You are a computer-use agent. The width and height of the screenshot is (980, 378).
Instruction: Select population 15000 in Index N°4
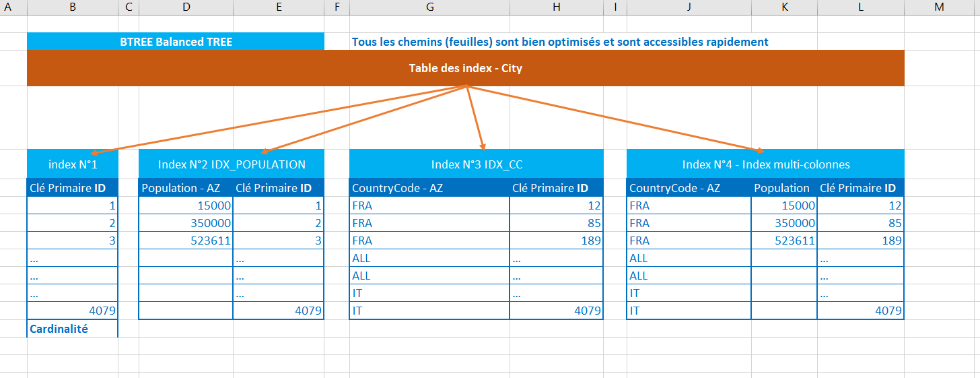click(x=785, y=206)
